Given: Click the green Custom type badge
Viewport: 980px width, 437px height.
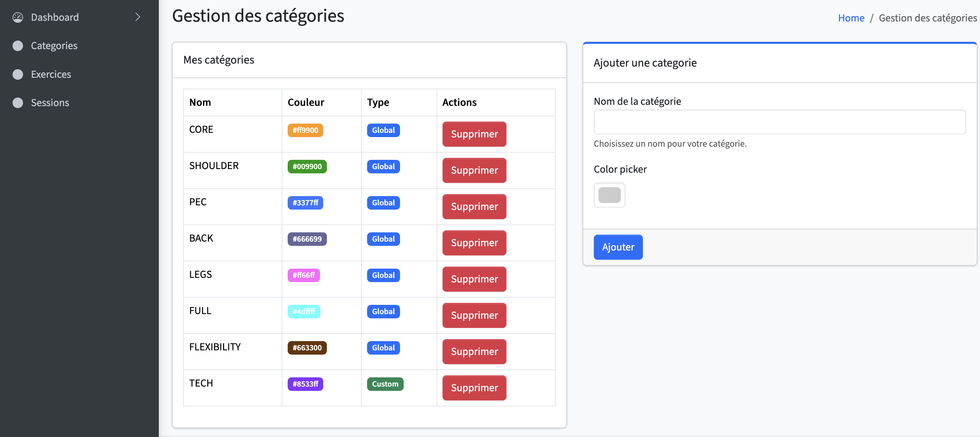Looking at the screenshot, I should 385,384.
